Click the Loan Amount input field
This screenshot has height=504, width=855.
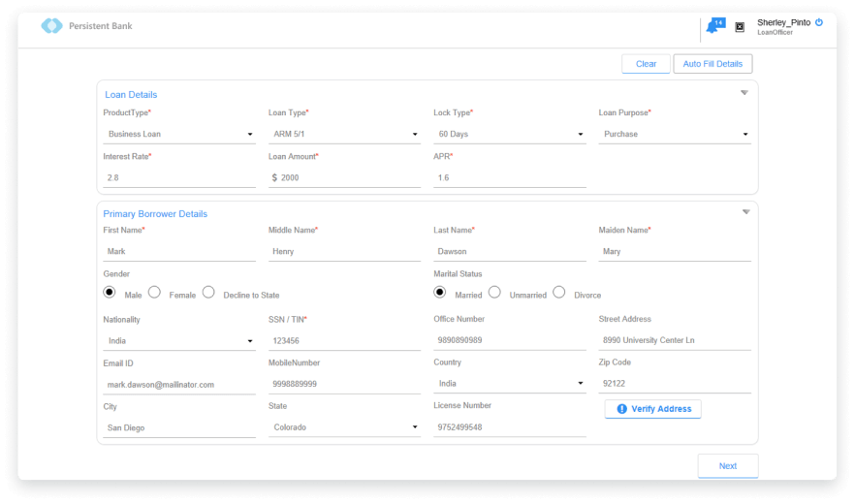point(349,178)
